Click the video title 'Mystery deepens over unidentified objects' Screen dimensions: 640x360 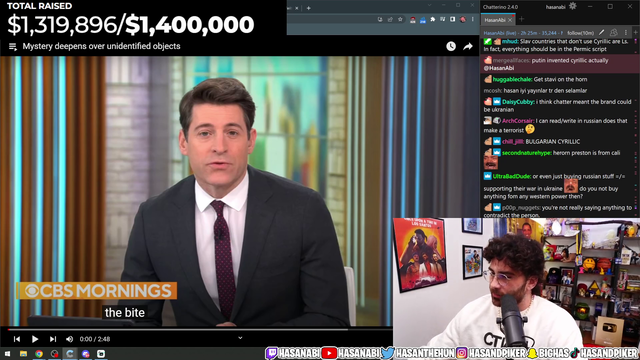point(101,46)
